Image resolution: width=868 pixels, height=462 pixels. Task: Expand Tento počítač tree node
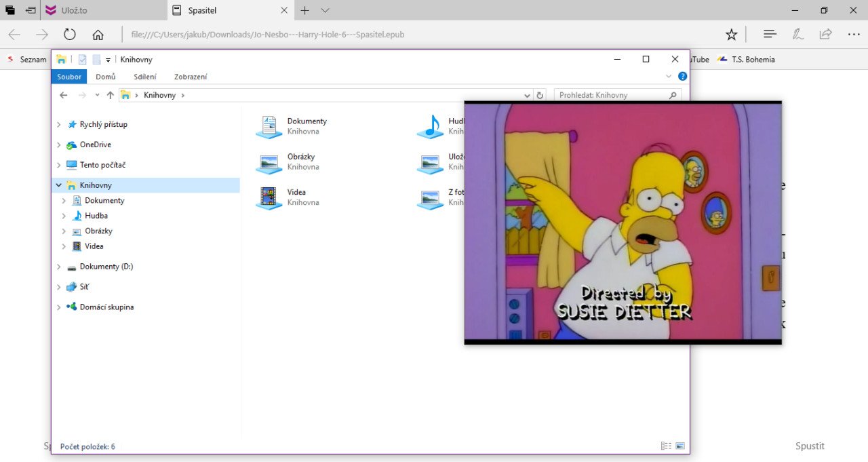pyautogui.click(x=58, y=165)
